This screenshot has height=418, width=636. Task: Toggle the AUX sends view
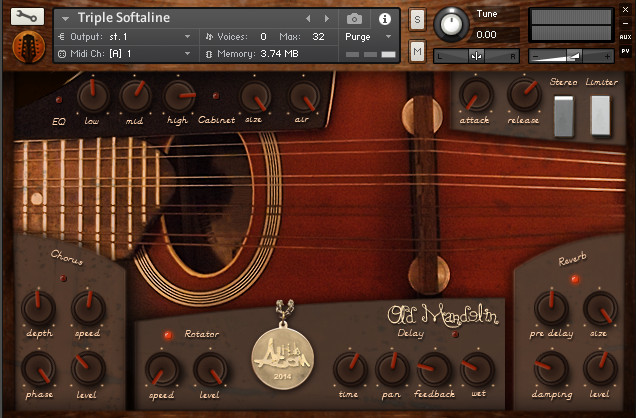tap(625, 37)
